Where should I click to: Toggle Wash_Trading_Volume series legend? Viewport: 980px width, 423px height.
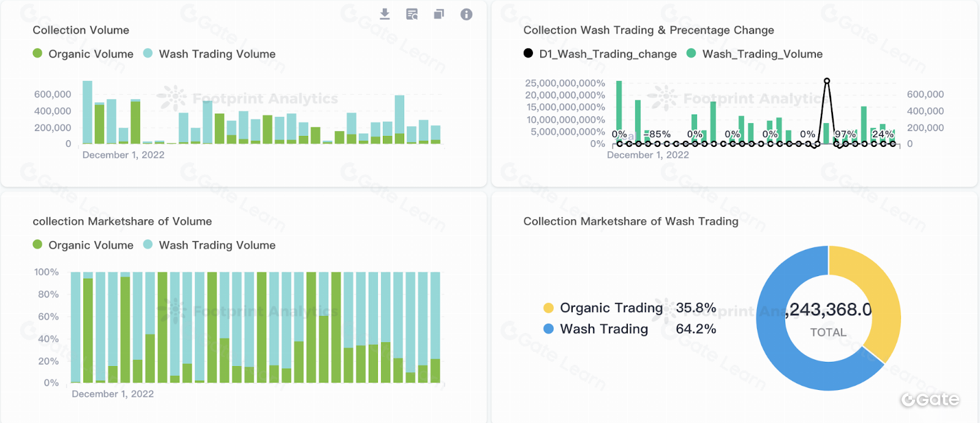[691, 53]
